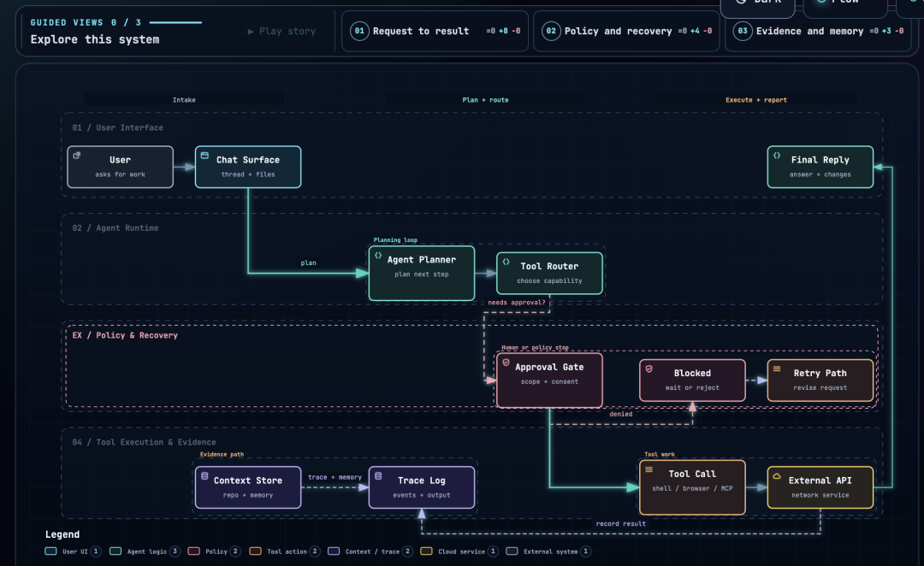Click the cloud icon on External API
The image size is (924, 566).
(x=777, y=476)
